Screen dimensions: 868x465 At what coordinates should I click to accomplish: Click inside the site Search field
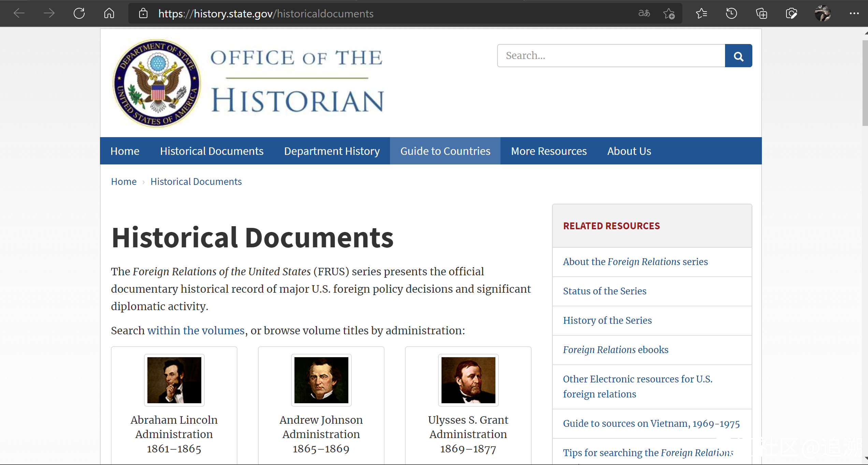(x=611, y=56)
